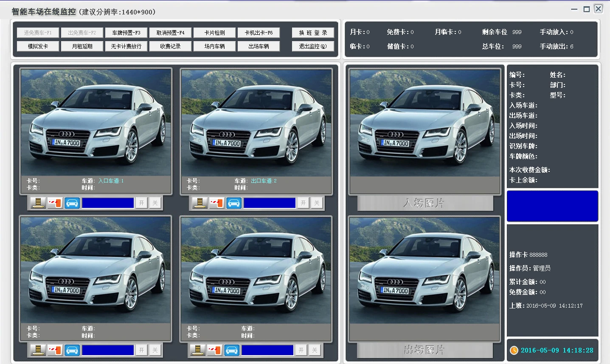
Task: Click 退出监控(Q) to exit monitoring
Action: click(x=313, y=46)
